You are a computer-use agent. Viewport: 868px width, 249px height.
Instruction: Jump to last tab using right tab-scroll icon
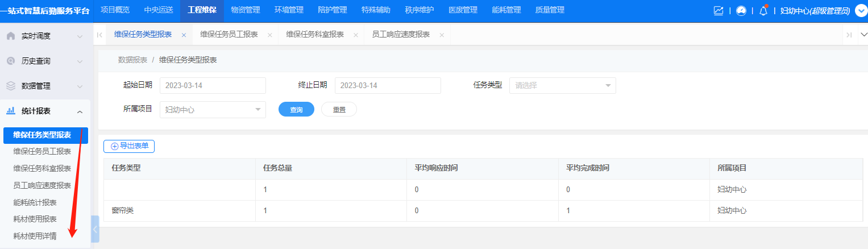849,35
